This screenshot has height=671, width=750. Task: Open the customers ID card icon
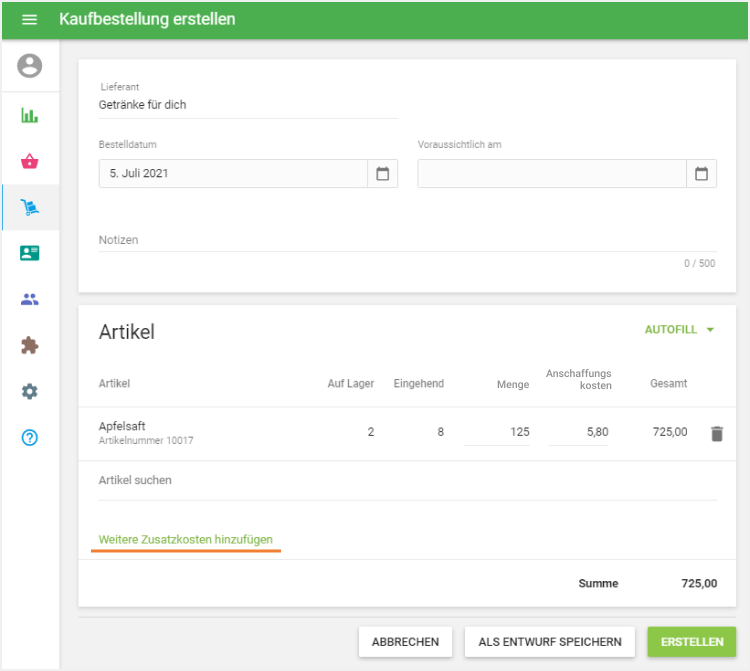[x=30, y=253]
